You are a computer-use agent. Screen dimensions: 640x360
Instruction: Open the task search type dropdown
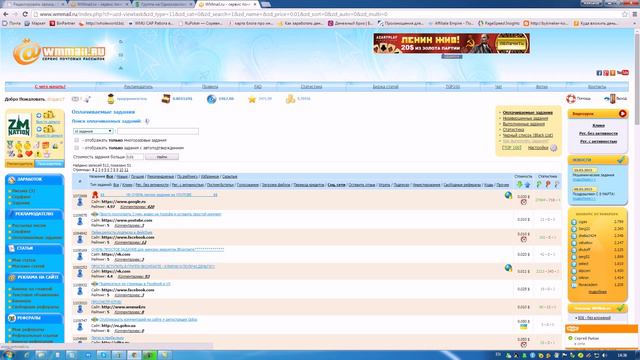(93, 131)
